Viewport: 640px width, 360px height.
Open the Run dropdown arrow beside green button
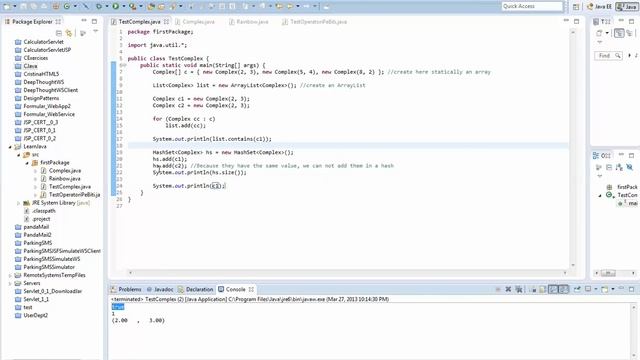[x=123, y=6]
